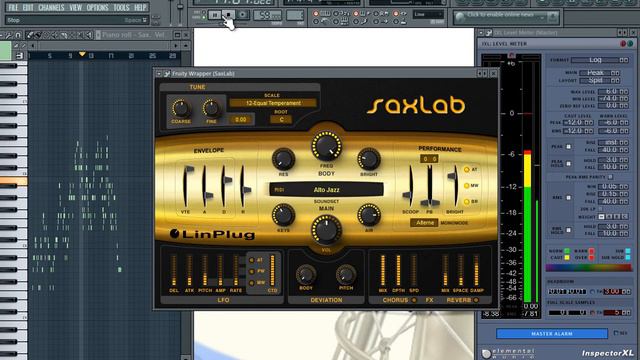Open the EDIT menu
The width and height of the screenshot is (640, 360).
(x=28, y=7)
